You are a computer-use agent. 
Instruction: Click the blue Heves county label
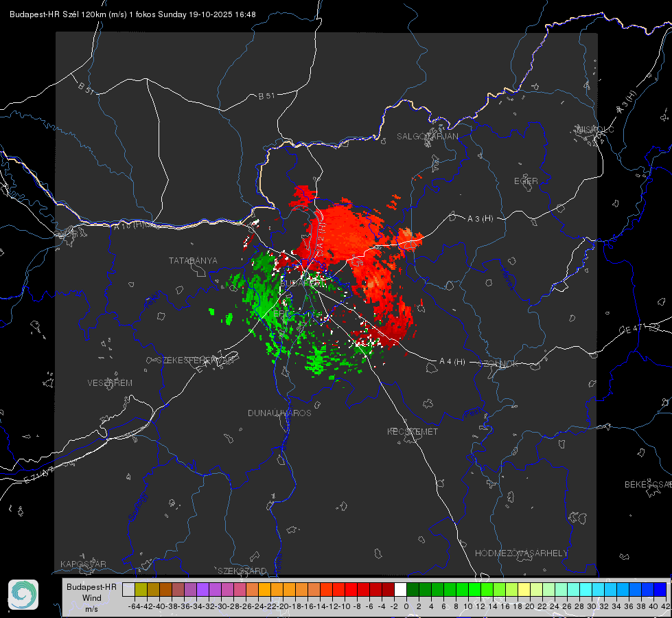click(x=507, y=279)
